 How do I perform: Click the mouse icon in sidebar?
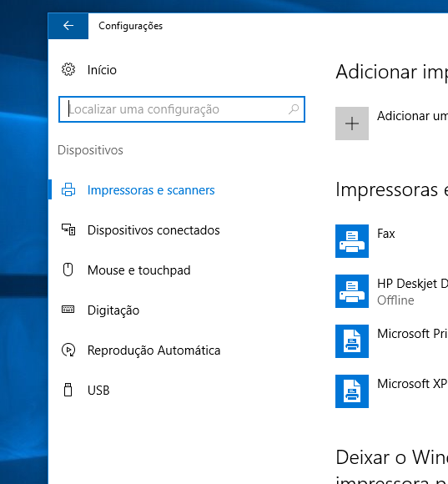(68, 270)
